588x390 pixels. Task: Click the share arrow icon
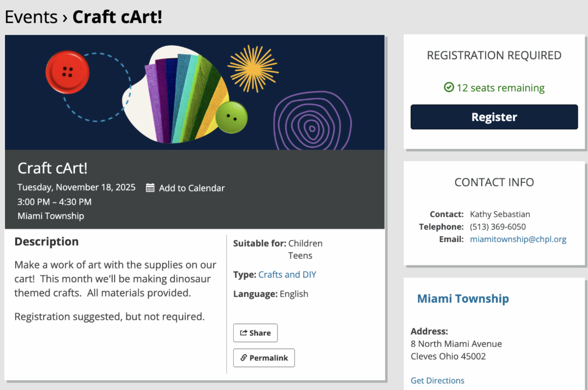pos(244,333)
